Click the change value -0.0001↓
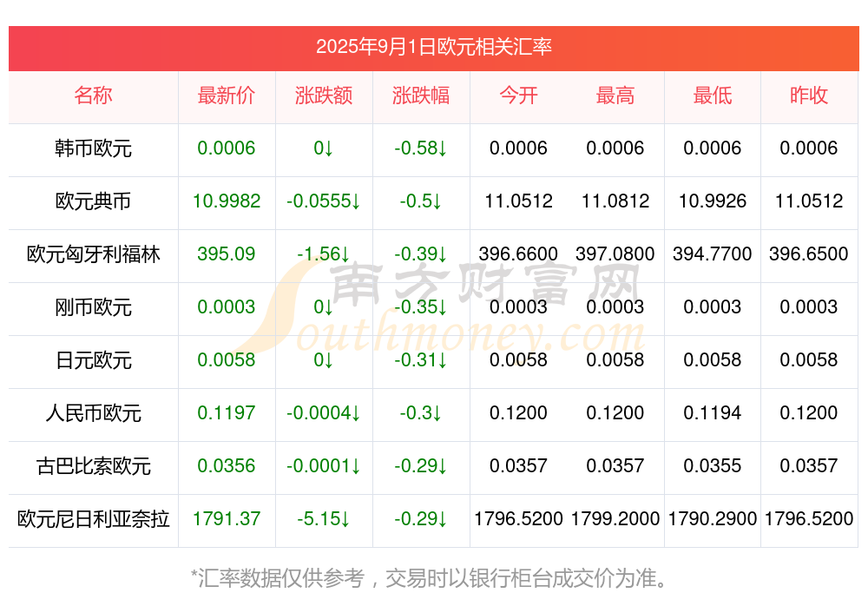The height and width of the screenshot is (606, 868). click(323, 466)
